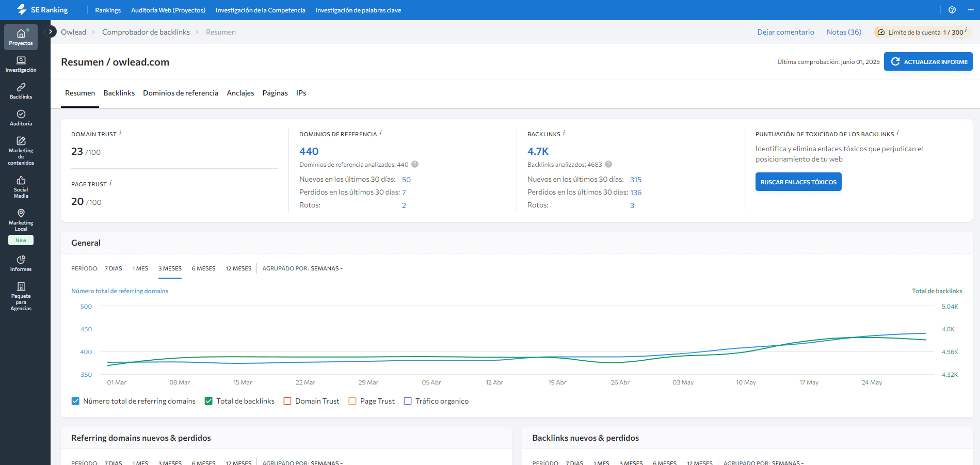Open Investigación sidebar section
This screenshot has width=980, height=465.
[21, 64]
